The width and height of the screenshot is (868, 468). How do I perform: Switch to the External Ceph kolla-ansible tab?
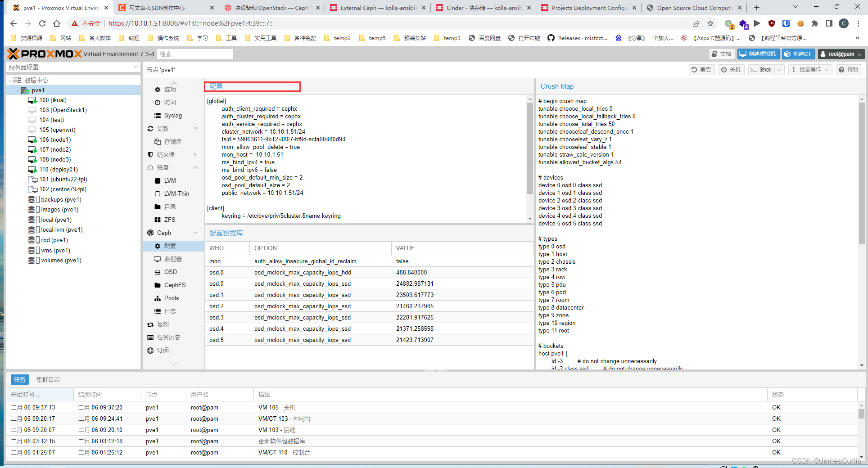(377, 8)
